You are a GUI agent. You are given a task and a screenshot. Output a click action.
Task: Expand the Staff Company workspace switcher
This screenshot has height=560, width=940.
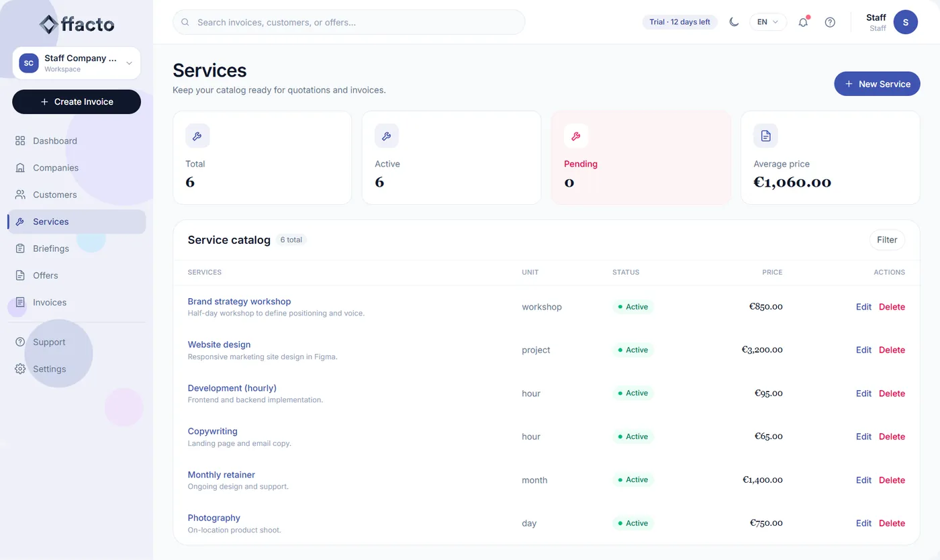pos(77,63)
